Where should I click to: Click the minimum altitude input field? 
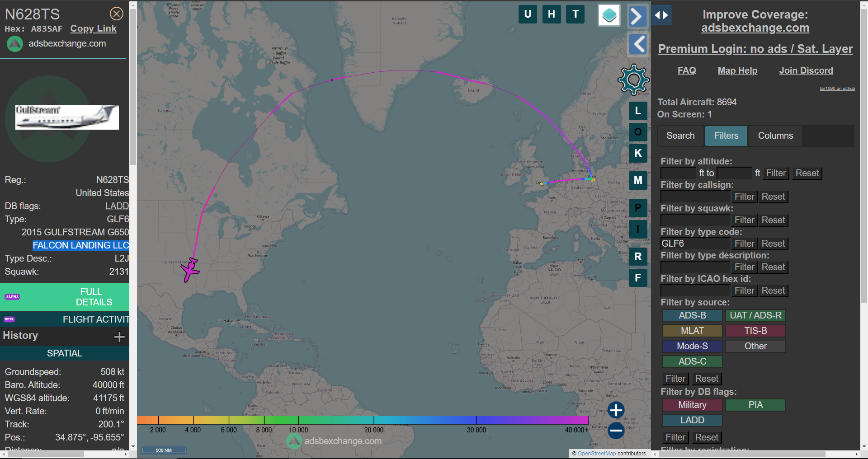(678, 173)
